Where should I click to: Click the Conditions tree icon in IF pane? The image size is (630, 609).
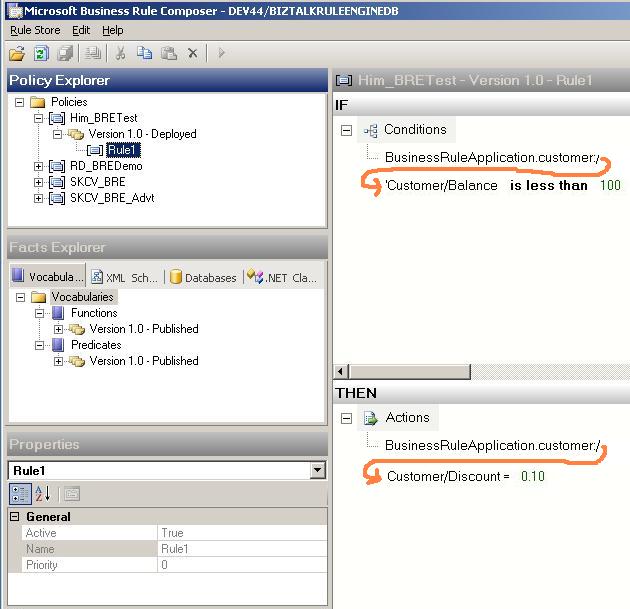[370, 131]
